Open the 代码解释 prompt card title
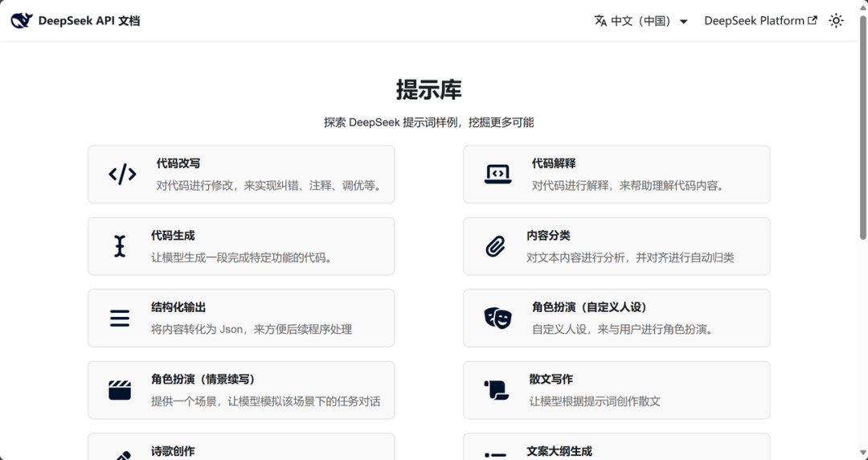 (x=554, y=163)
